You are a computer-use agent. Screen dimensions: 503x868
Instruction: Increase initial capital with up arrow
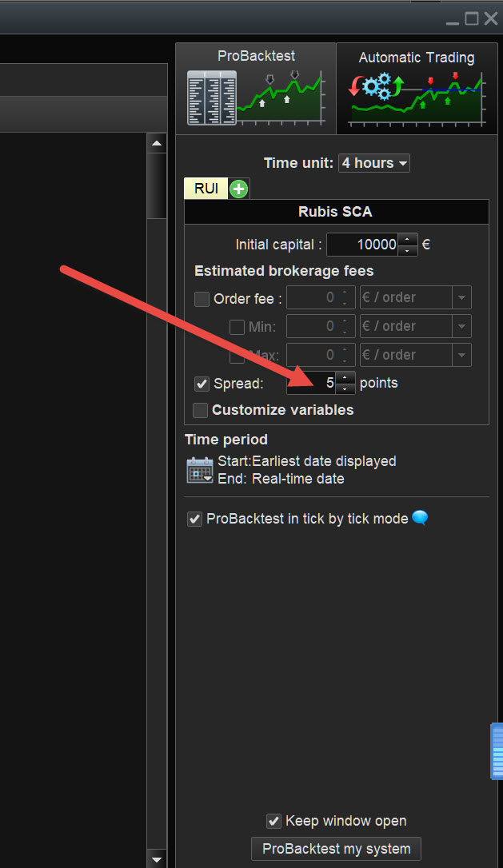tap(408, 239)
